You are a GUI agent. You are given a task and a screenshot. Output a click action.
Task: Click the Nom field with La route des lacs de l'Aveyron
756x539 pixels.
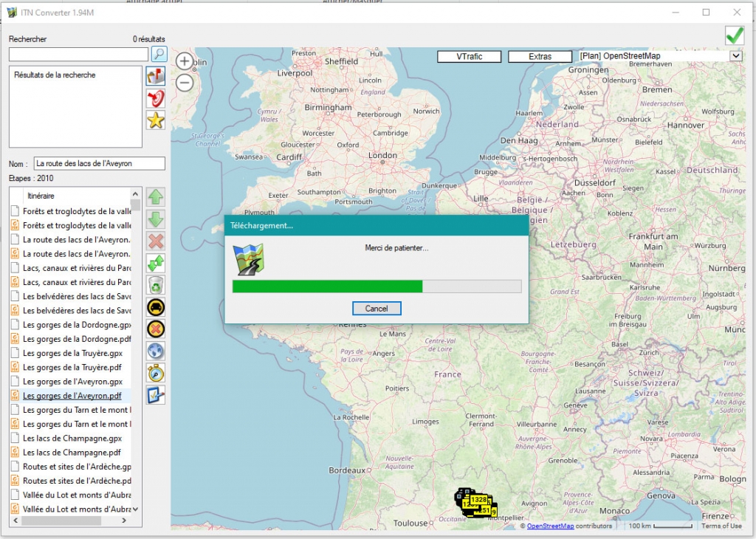(x=100, y=163)
